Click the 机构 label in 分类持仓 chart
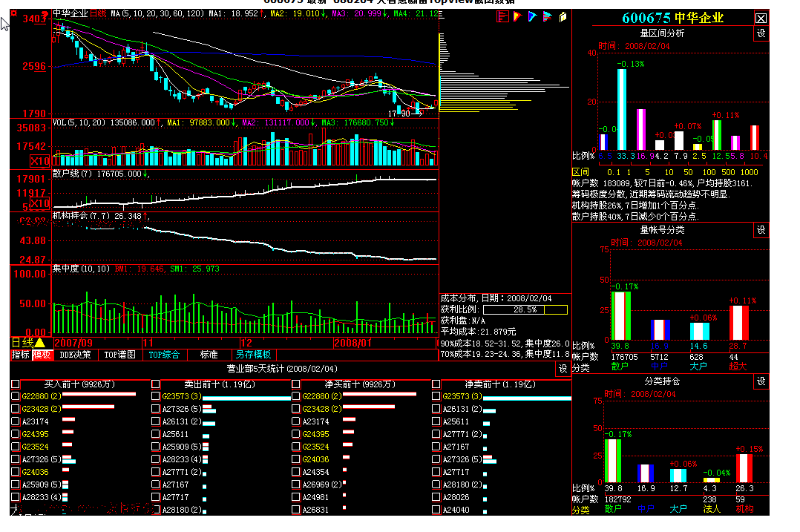Viewport: 800px width, 532px height. tap(744, 509)
